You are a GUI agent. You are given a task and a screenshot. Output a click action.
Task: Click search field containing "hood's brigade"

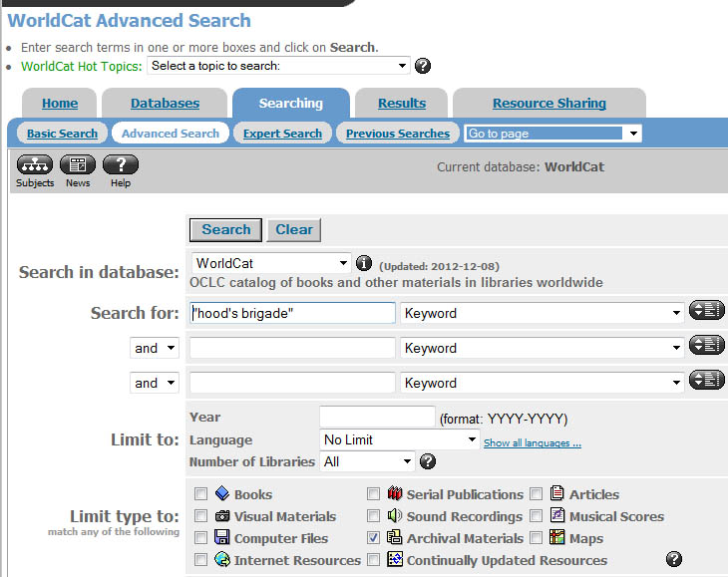(292, 313)
